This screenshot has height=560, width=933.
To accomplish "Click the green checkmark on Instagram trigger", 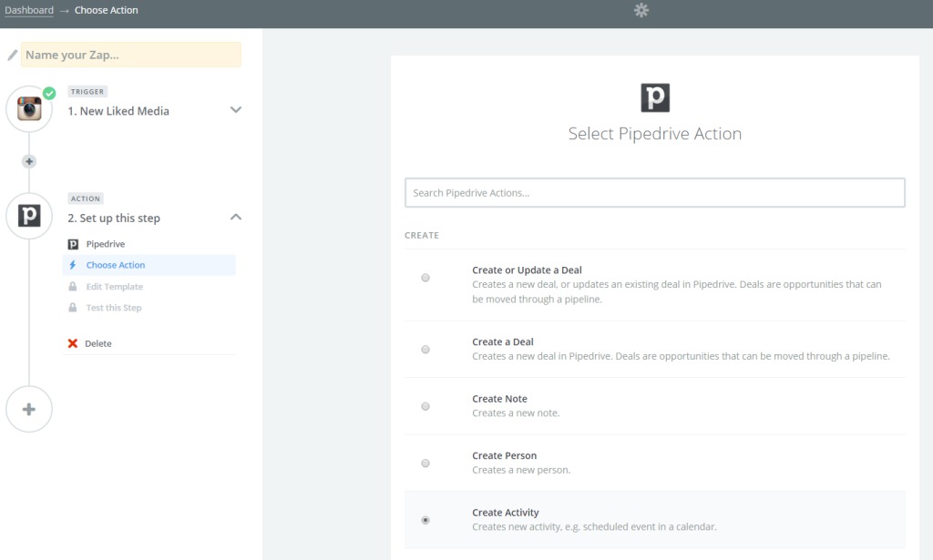I will click(x=49, y=93).
